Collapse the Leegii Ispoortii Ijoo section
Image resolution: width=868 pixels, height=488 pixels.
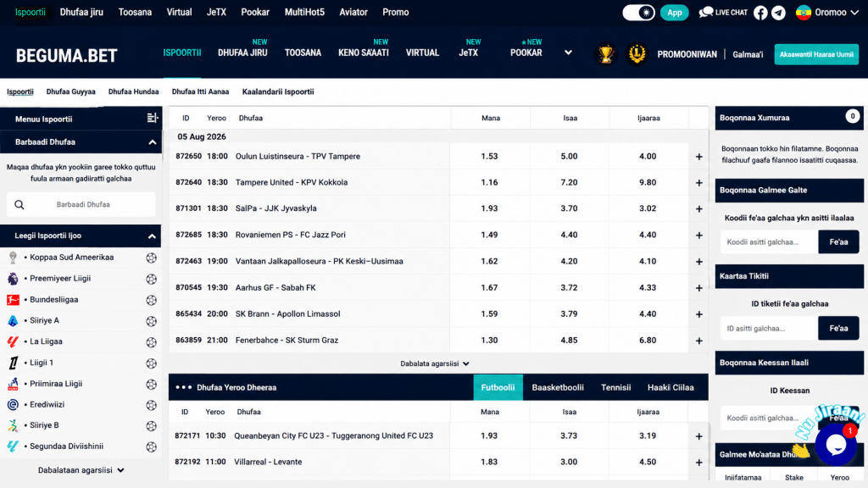pyautogui.click(x=152, y=236)
